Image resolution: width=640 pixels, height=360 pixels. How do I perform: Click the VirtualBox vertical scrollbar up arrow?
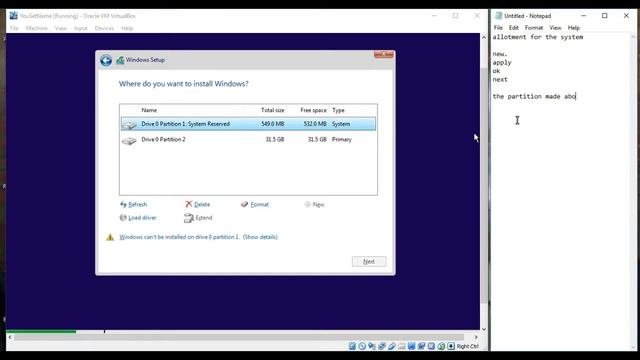484,37
